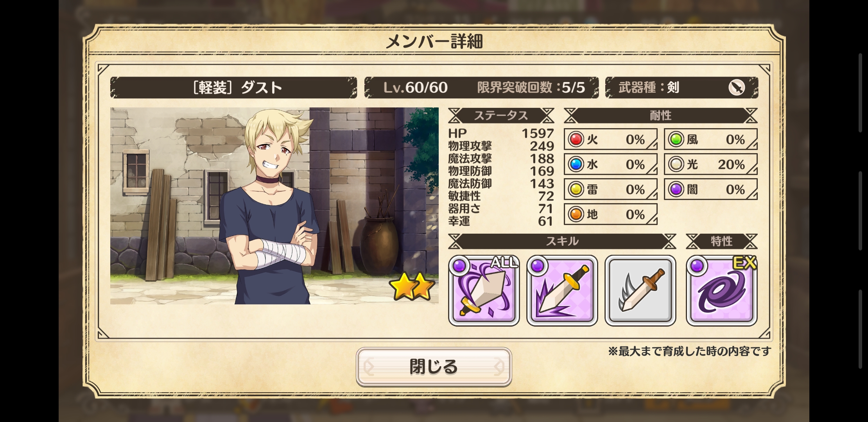
Task: Tap the two-star rarity indicator
Action: coord(412,286)
